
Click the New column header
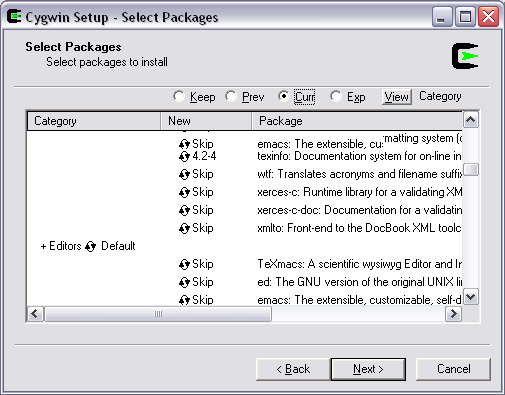[206, 121]
